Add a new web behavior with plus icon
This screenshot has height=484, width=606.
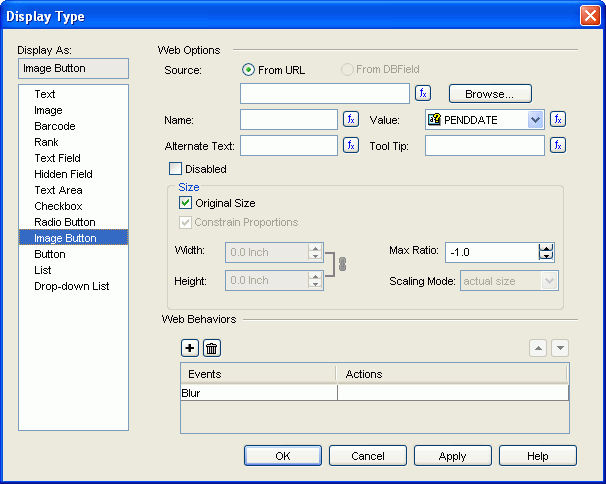190,348
